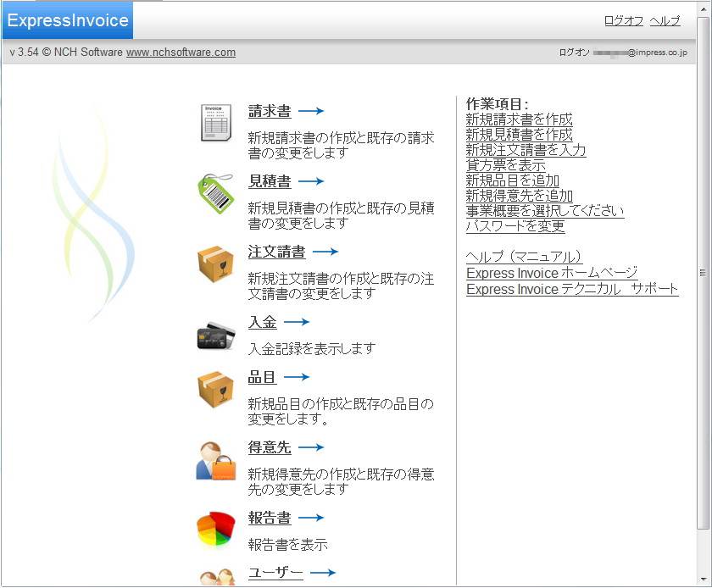The width and height of the screenshot is (712, 588).
Task: Show credits via 貸方票を表示
Action: 506,165
